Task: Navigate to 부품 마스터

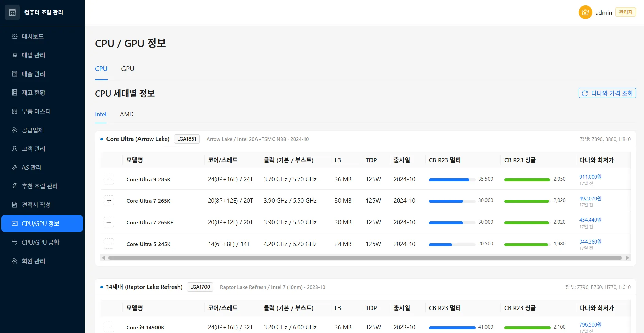Action: coord(42,111)
